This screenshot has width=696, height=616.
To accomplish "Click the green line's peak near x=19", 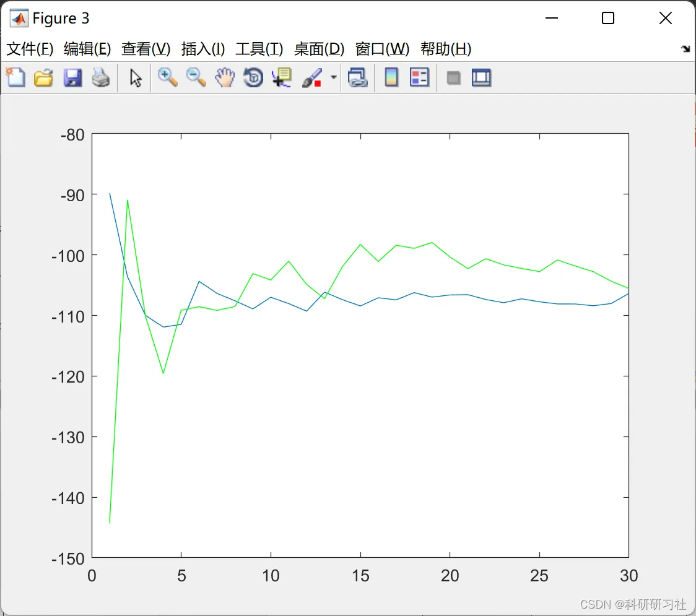I will (432, 243).
